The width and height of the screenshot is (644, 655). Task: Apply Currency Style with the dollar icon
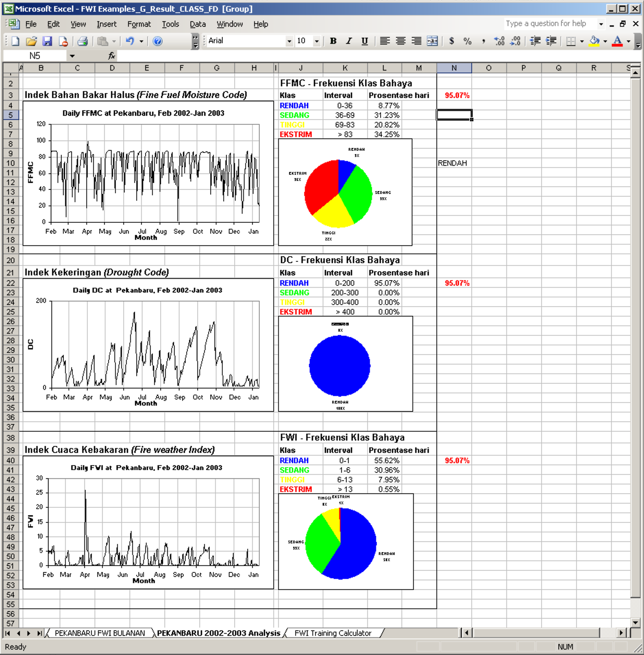pos(451,41)
